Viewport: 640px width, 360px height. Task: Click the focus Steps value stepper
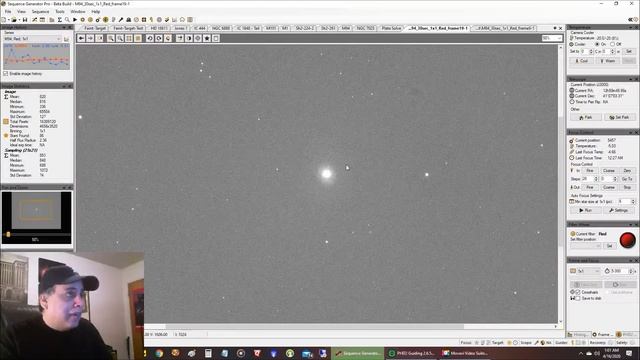point(596,179)
